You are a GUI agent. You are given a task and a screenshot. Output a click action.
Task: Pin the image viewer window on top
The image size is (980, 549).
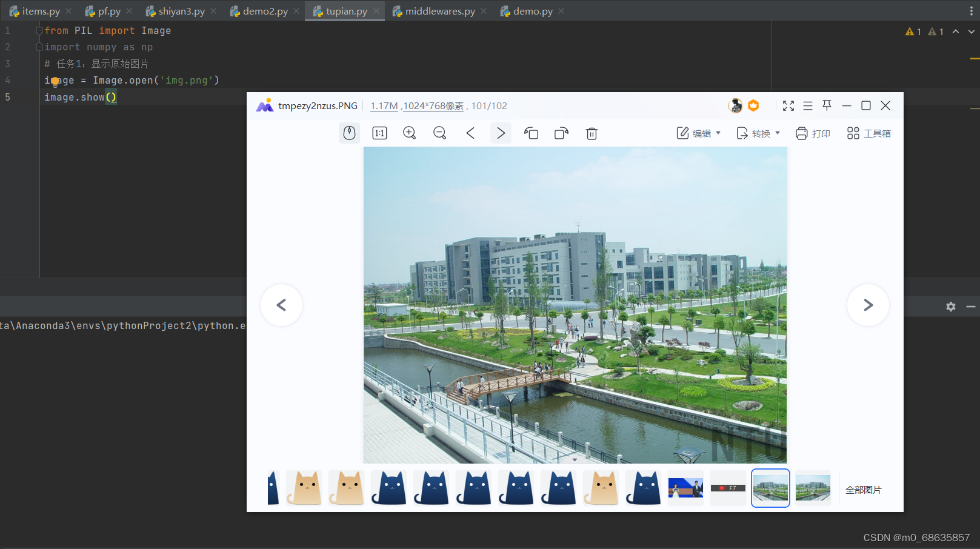click(827, 105)
